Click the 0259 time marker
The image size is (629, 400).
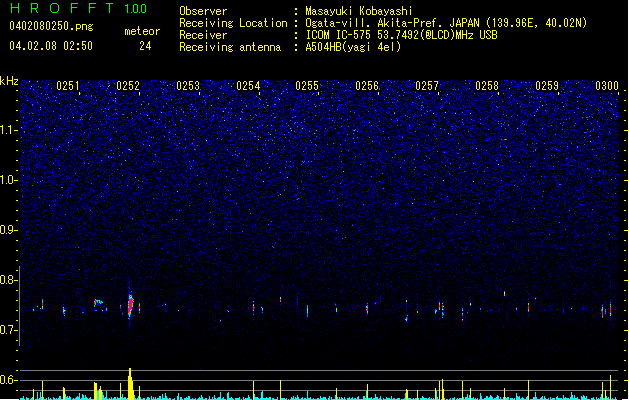tap(547, 86)
